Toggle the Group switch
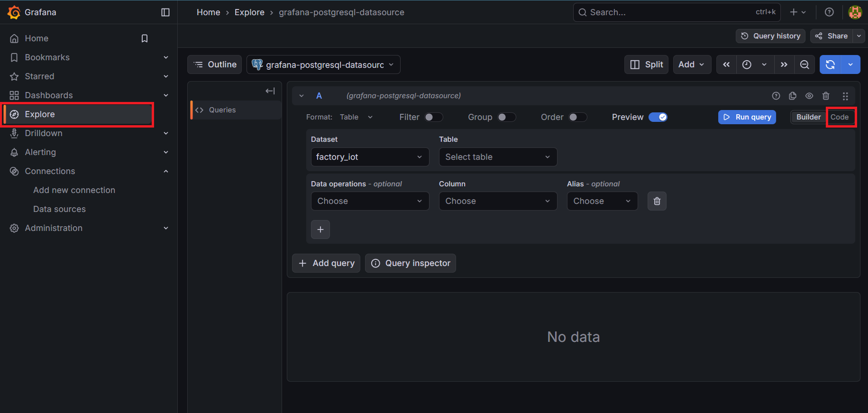868x413 pixels. click(x=506, y=117)
